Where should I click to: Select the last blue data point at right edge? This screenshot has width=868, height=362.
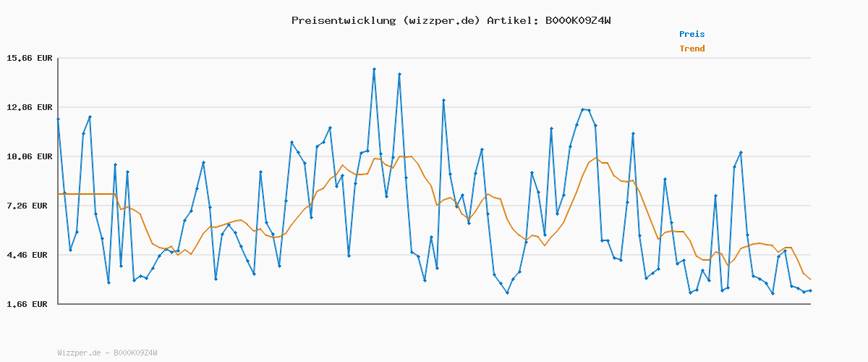pos(810,290)
